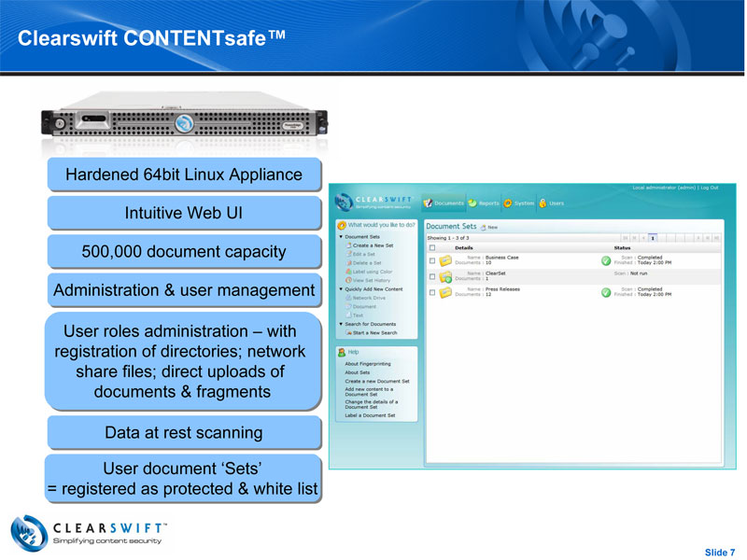Open 'Create a new Document Set' help link
The width and height of the screenshot is (747, 560).
(377, 381)
